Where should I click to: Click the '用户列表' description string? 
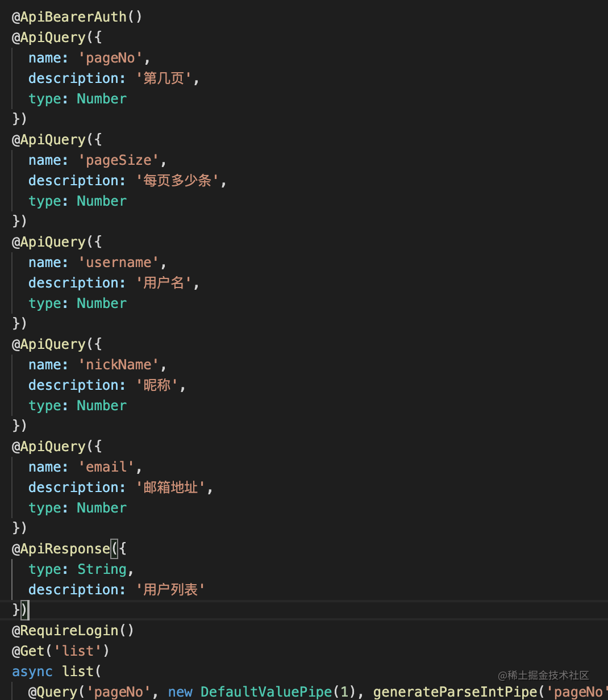point(171,590)
